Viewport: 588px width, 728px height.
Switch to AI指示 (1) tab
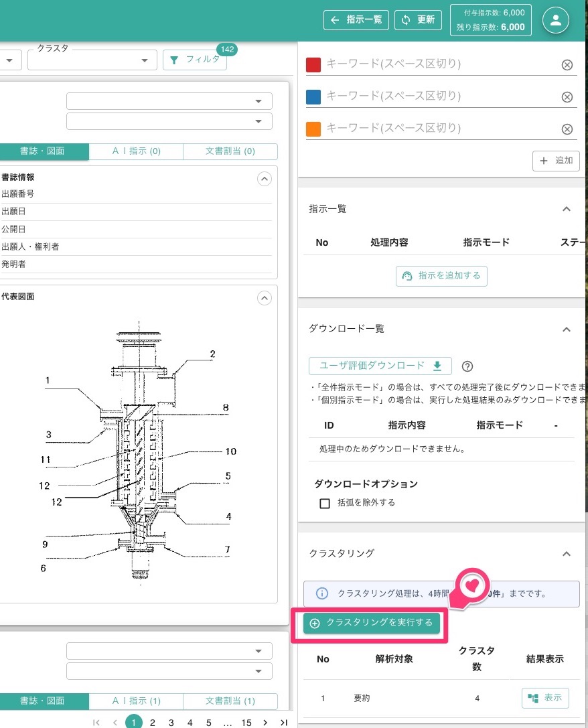click(x=136, y=701)
